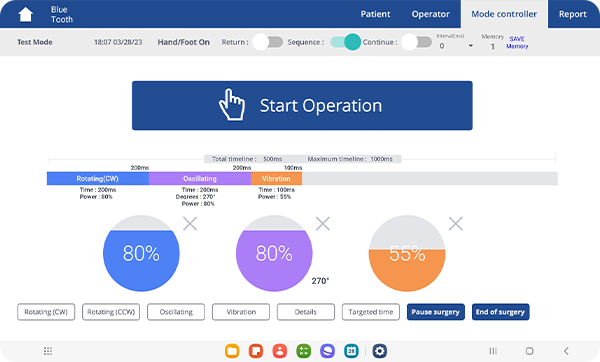
Task: Remove the orange Vibration 55% circle
Action: pos(456,224)
